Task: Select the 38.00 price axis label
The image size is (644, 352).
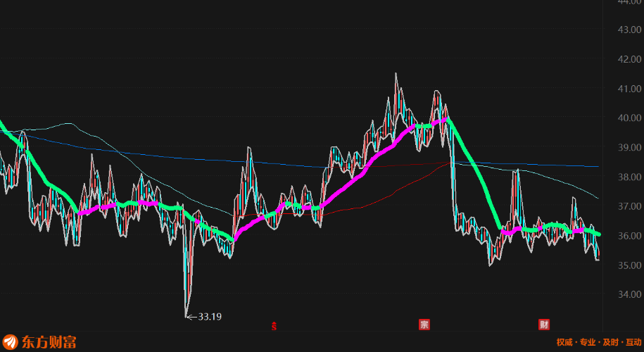Action: (630, 177)
